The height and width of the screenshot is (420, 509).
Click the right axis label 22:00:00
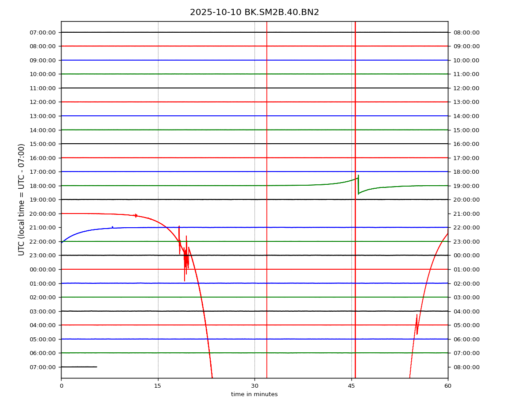pyautogui.click(x=466, y=228)
